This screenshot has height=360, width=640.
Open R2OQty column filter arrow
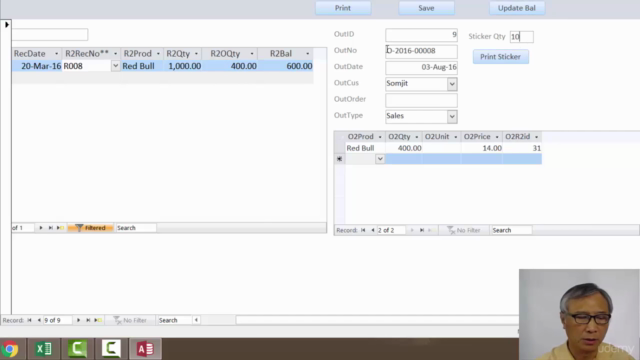point(252,54)
